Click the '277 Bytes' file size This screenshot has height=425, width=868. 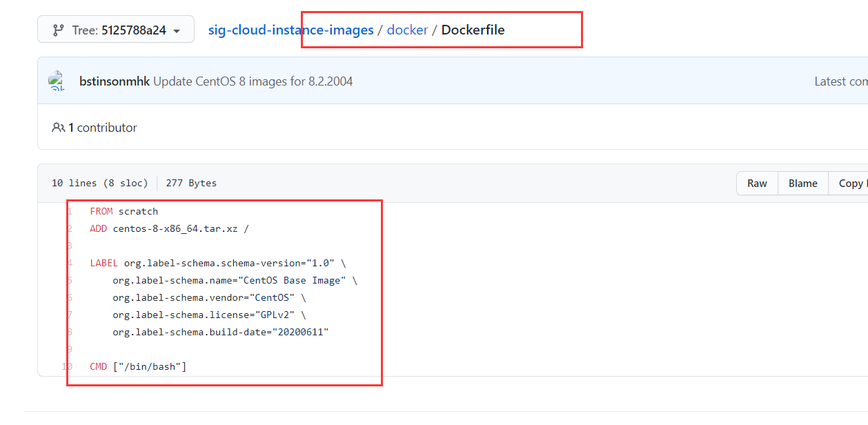(x=191, y=183)
